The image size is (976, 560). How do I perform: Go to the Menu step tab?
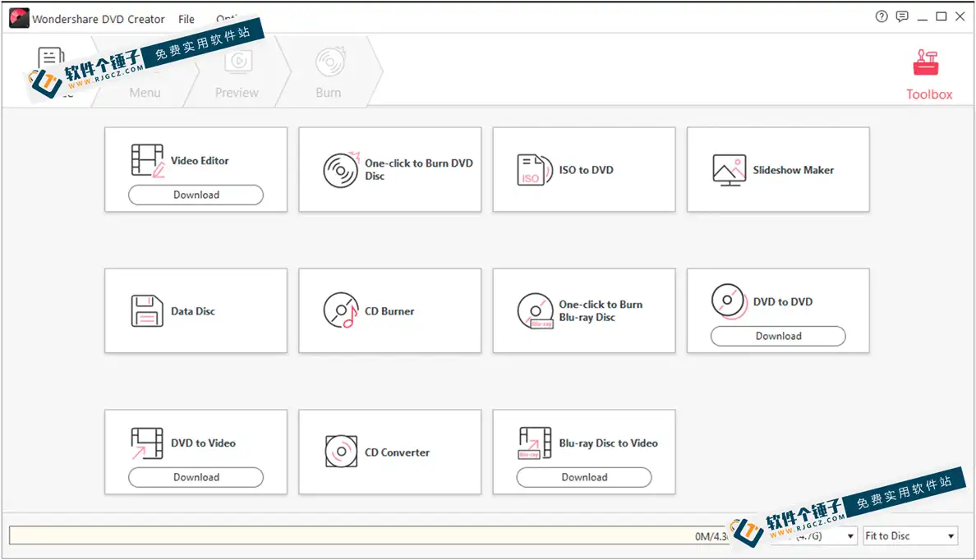145,93
